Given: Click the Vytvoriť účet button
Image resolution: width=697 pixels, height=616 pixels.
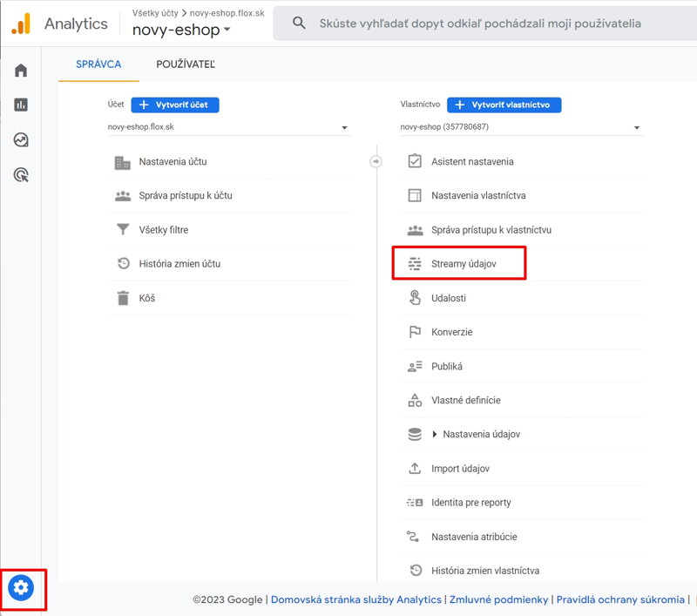Looking at the screenshot, I should (175, 105).
